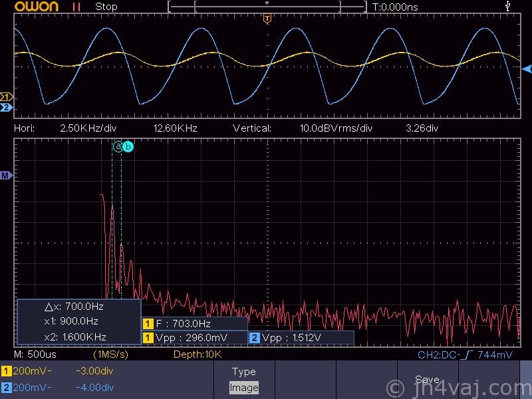
Task: Click channel 2 -4.00div position value
Action: [x=94, y=387]
